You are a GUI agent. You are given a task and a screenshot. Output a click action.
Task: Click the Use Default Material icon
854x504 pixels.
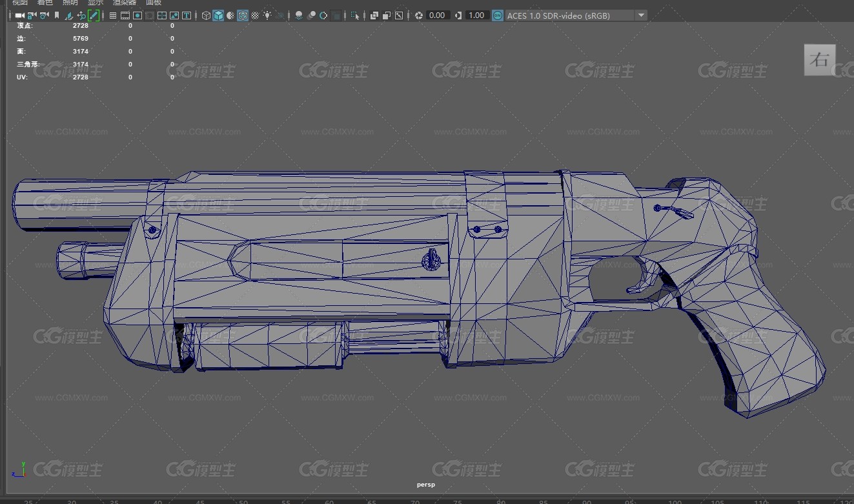pyautogui.click(x=230, y=15)
